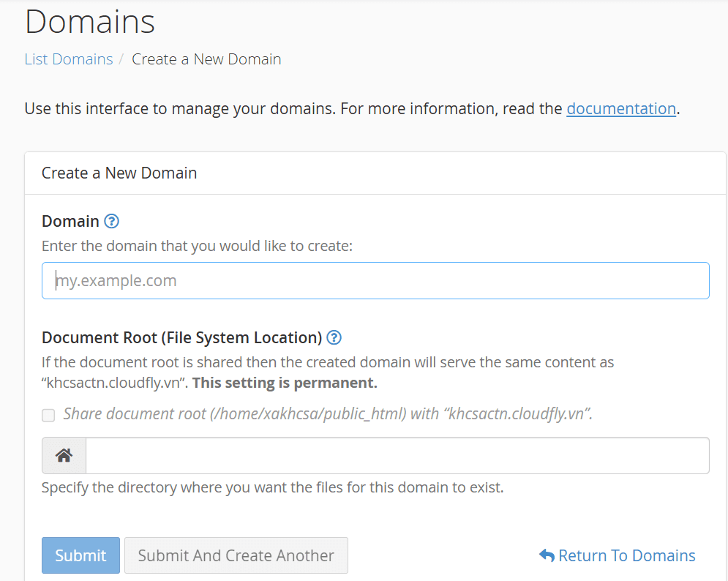Click the "Create a New Domain" panel header
Screen dimensions: 728x581
pos(119,173)
